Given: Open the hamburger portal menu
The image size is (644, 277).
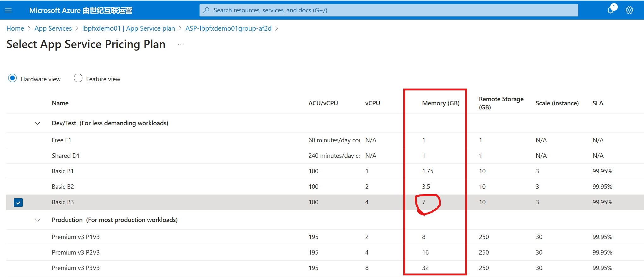Looking at the screenshot, I should [8, 10].
